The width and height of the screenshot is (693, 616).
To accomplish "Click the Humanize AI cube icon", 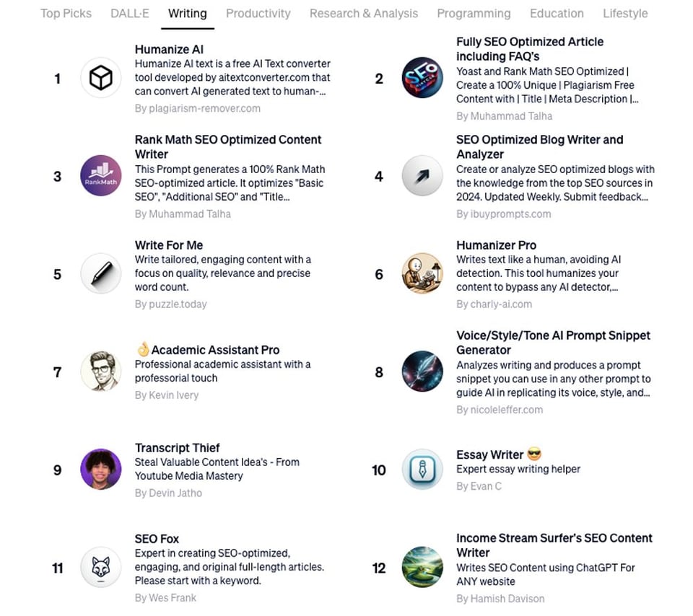I will click(100, 78).
